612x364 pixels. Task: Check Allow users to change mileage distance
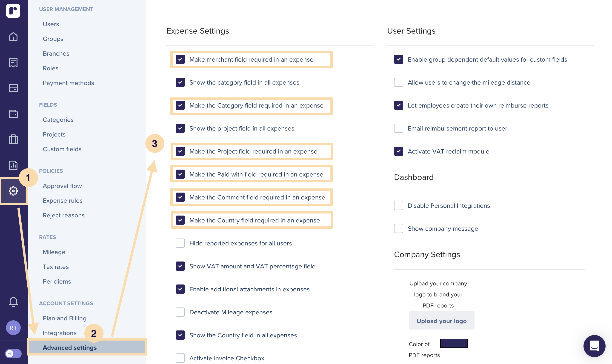click(398, 82)
